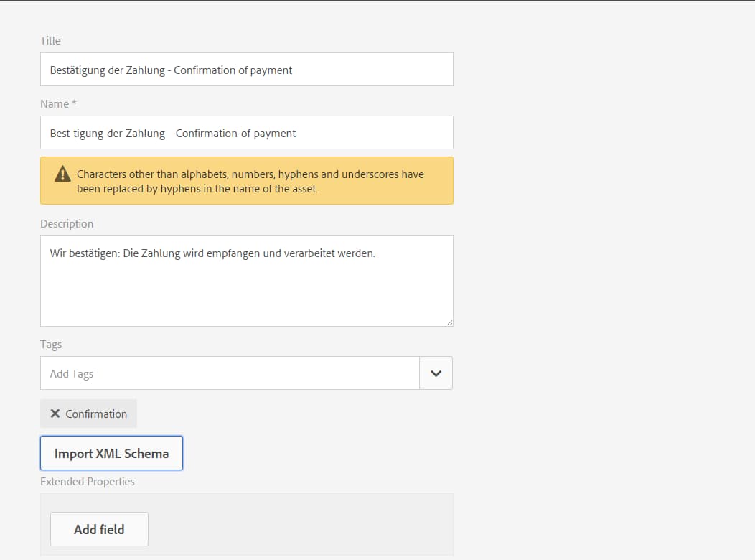Click the resize grip icon on Description box
The width and height of the screenshot is (755, 560).
pos(449,322)
